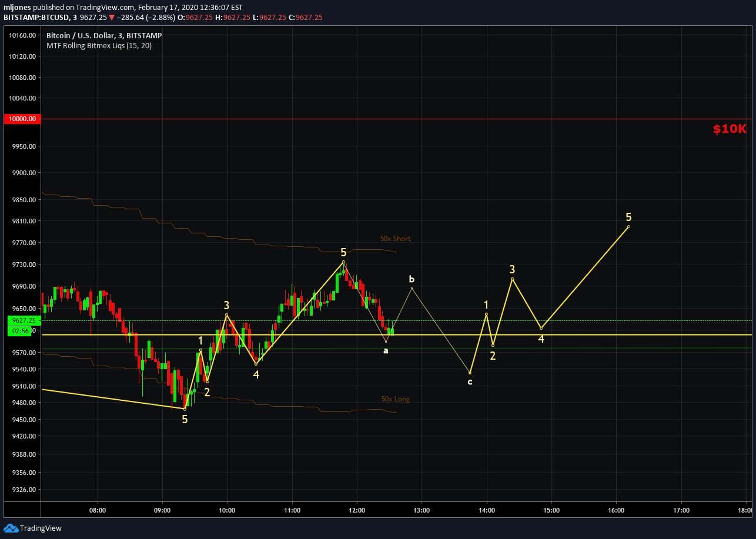Click the 15:00 time axis label
756x539 pixels.
click(x=551, y=510)
